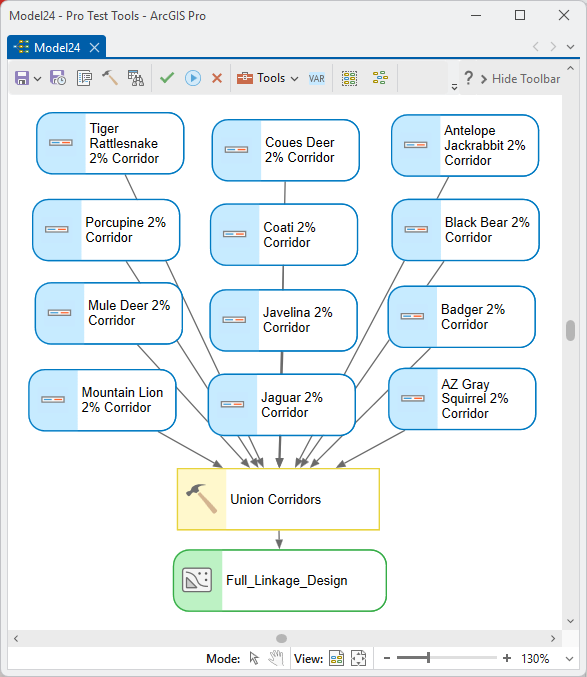
Task: Click the Auto Save icon
Action: (x=58, y=78)
